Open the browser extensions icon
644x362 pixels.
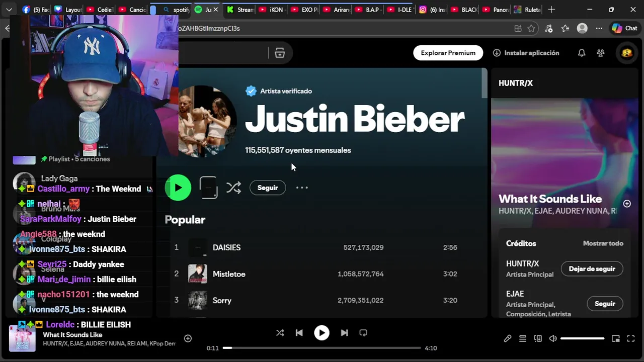549,29
